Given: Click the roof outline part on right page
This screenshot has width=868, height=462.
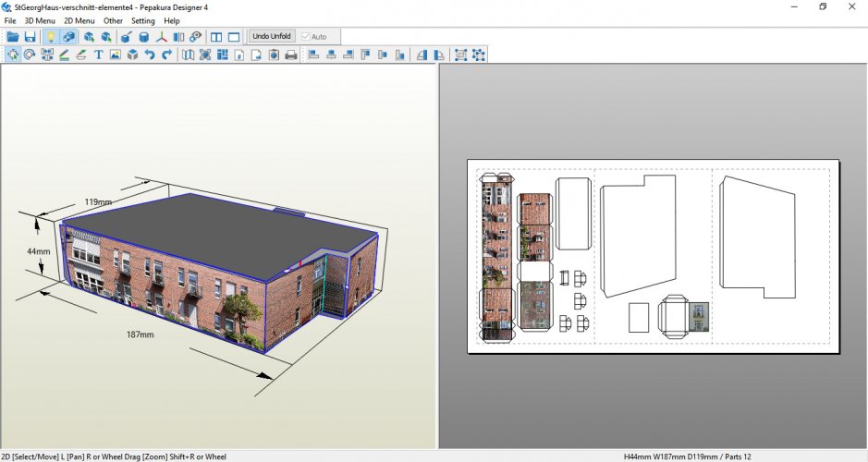Looking at the screenshot, I should pos(757,237).
